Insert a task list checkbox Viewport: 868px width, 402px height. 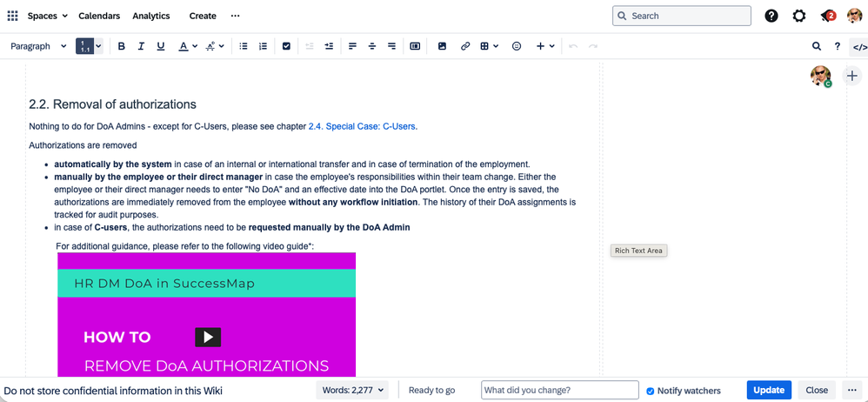(x=286, y=46)
